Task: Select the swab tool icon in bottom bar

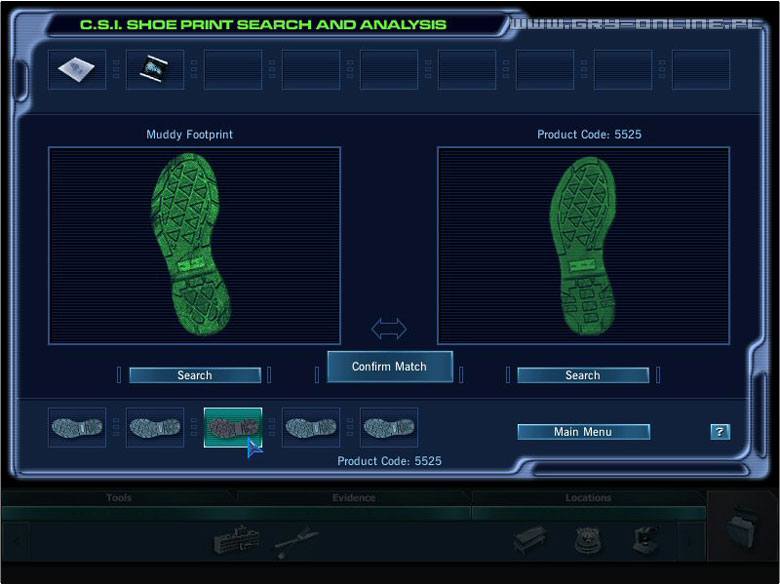Action: point(296,542)
